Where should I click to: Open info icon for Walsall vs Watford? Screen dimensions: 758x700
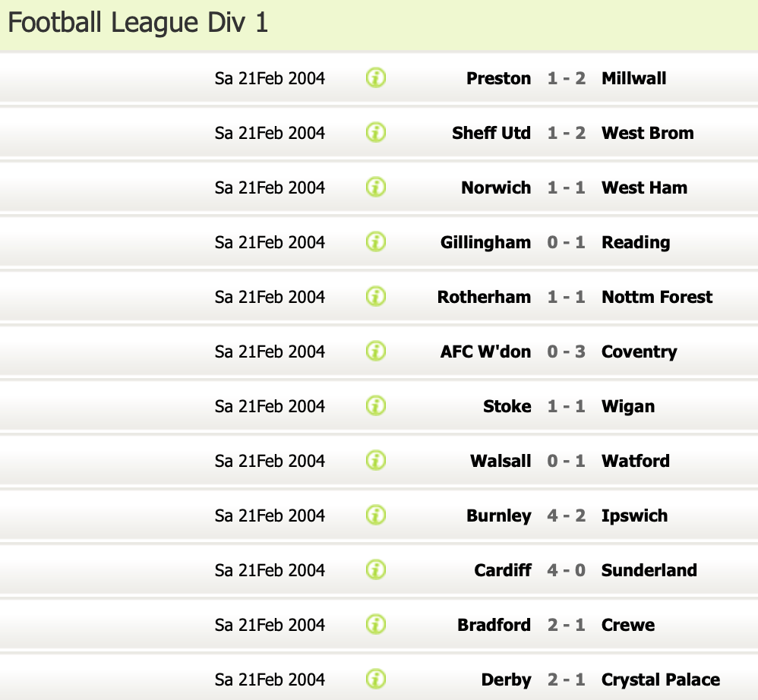(x=376, y=460)
